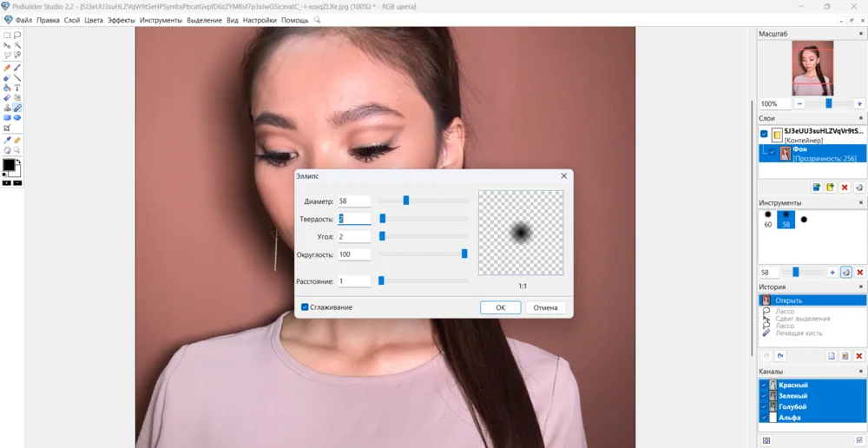
Task: Uncheck the container layer visibility checkbox
Action: click(x=764, y=135)
